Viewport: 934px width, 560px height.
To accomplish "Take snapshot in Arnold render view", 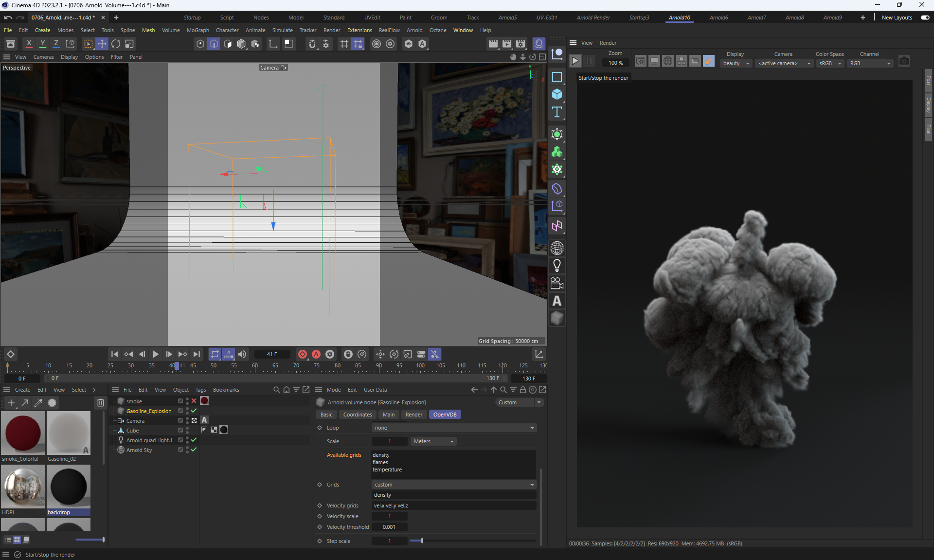I will tap(904, 61).
